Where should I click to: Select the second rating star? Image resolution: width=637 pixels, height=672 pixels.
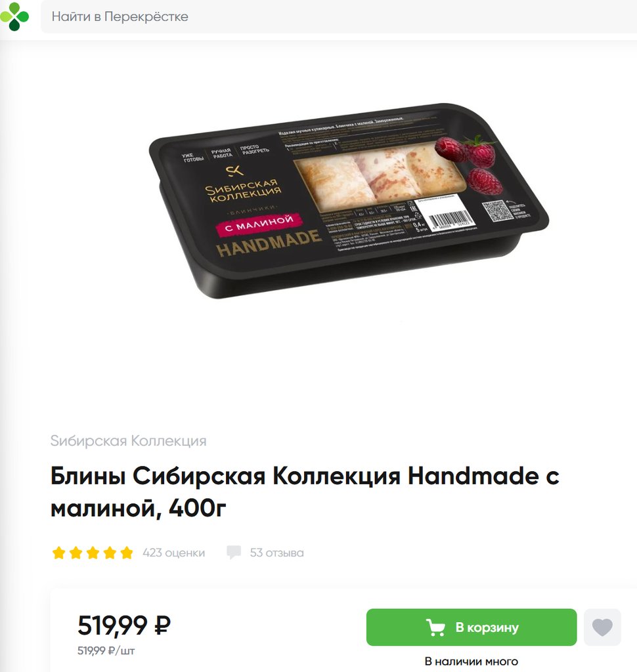point(76,553)
